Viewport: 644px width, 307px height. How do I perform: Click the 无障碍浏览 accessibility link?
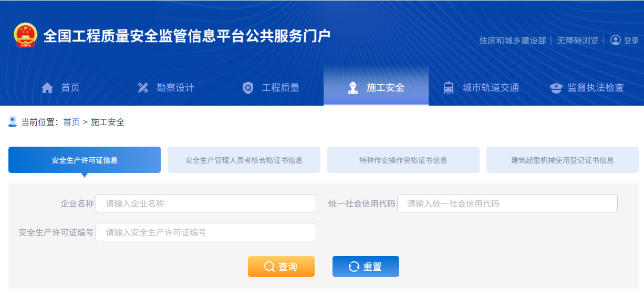(x=578, y=40)
